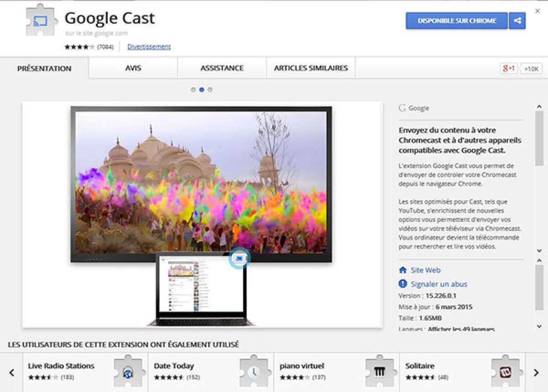
Task: Show next related extensions with right arrow
Action: coord(536,372)
